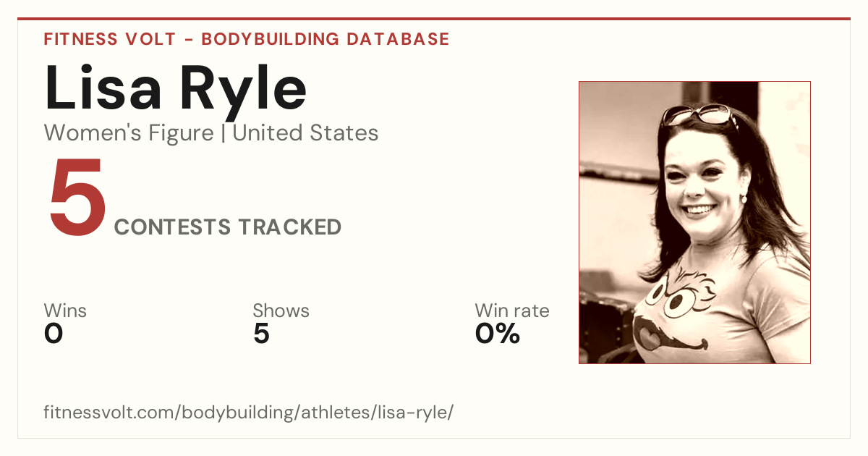868x456 pixels.
Task: Click the athlete photo thumbnail
Action: pos(694,222)
